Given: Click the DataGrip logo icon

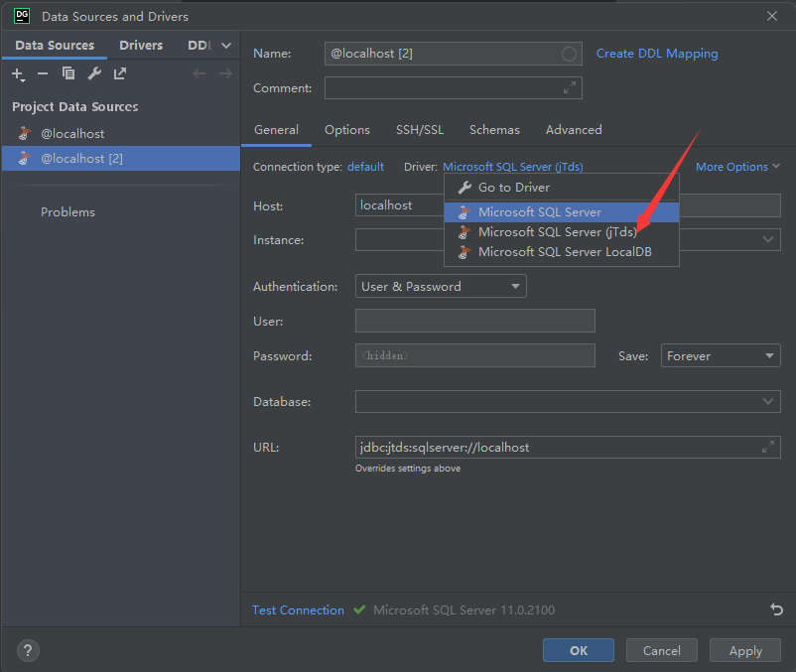Looking at the screenshot, I should point(22,16).
